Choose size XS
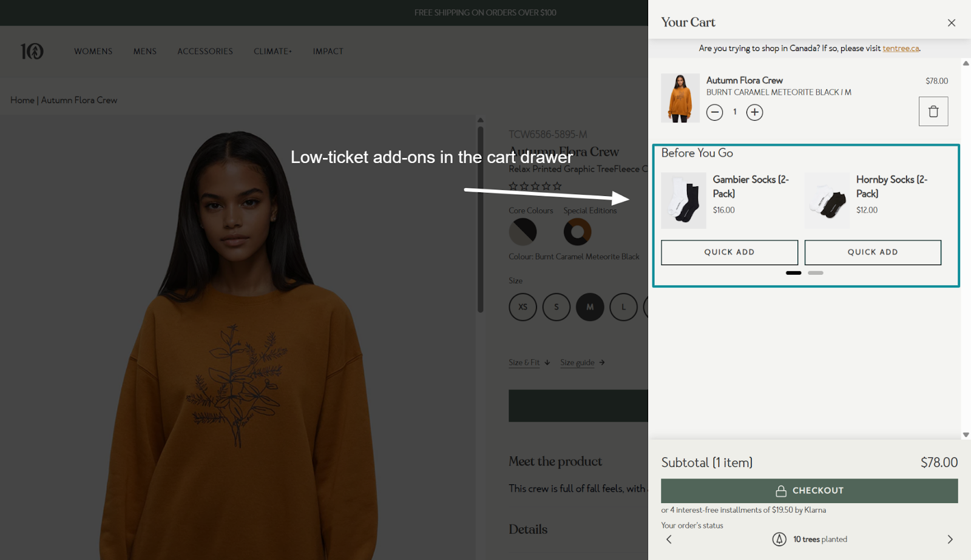Viewport: 971px width, 560px height. 523,307
